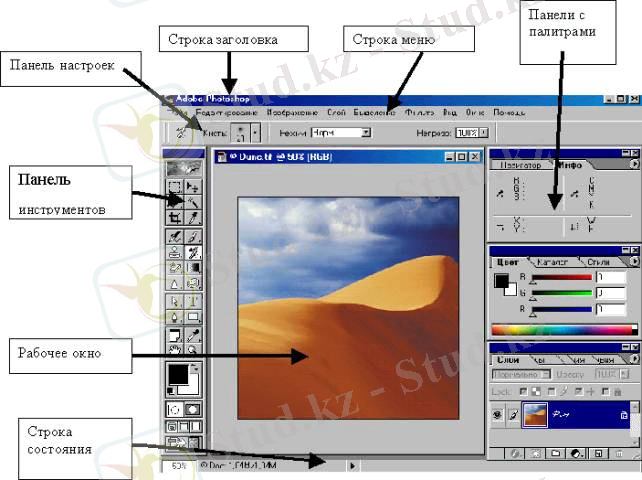Image resolution: width=642 pixels, height=480 pixels.
Task: Open the Color palette menu arrow
Action: tap(634, 261)
